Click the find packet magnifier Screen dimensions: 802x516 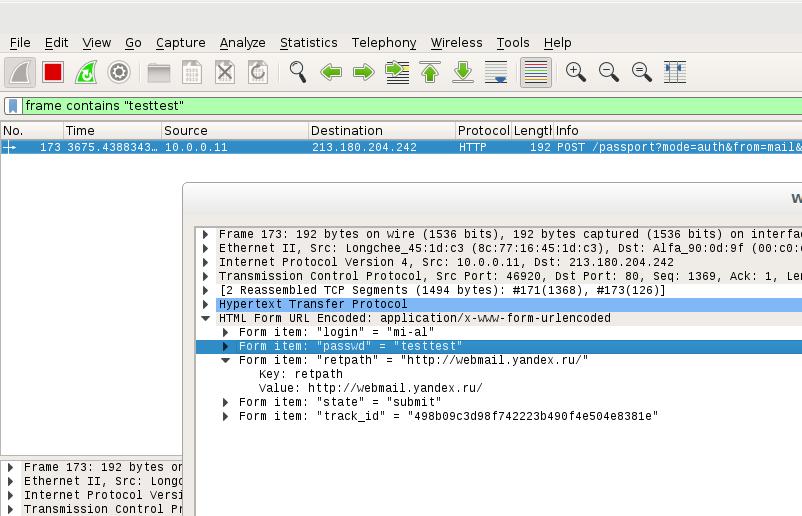click(x=297, y=72)
